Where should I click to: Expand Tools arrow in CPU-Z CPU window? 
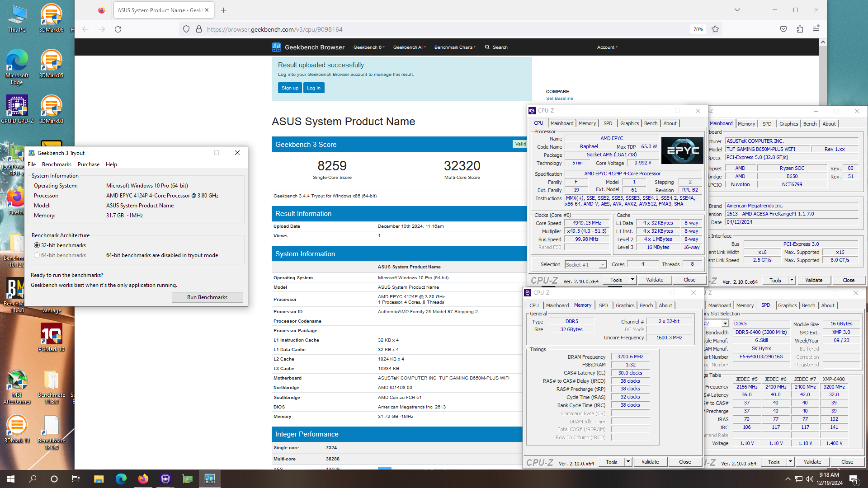tap(632, 280)
